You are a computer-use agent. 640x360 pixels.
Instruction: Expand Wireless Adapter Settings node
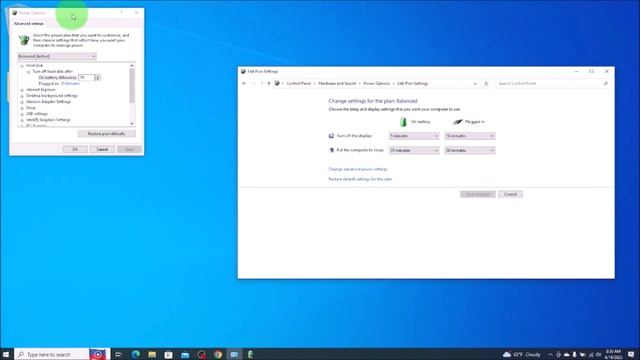[22, 102]
